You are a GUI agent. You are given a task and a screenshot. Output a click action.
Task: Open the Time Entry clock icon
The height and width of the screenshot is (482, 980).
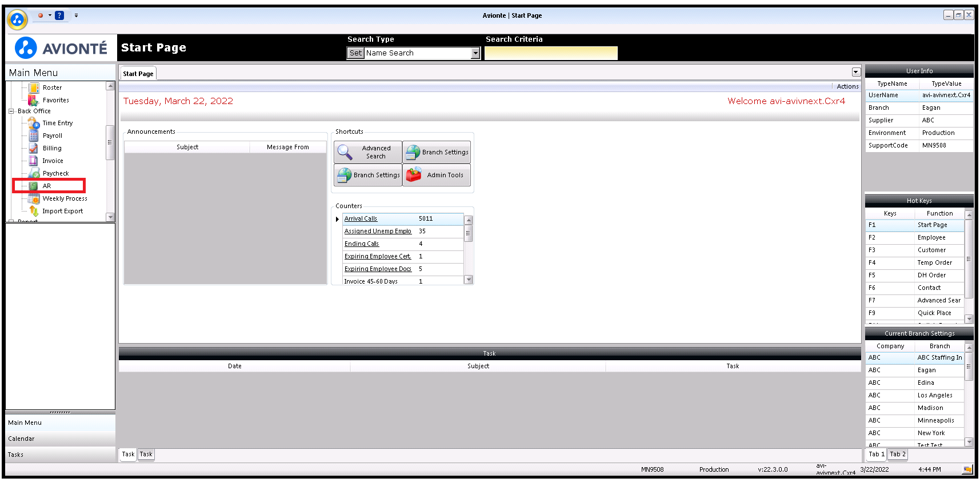click(x=34, y=123)
